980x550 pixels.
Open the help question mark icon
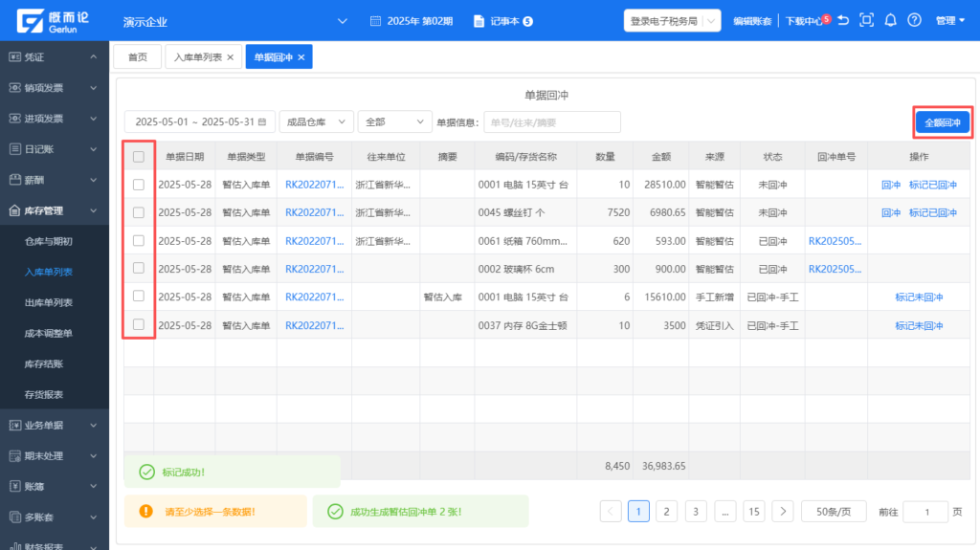914,20
